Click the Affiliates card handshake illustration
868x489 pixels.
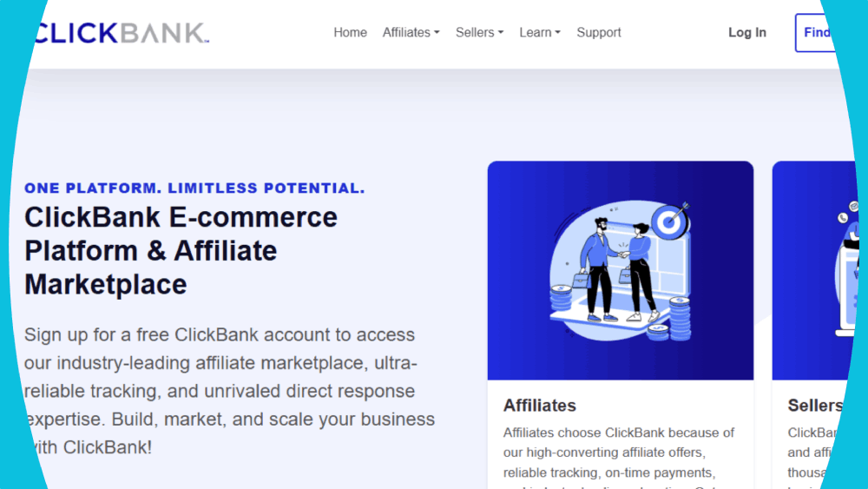click(x=620, y=270)
